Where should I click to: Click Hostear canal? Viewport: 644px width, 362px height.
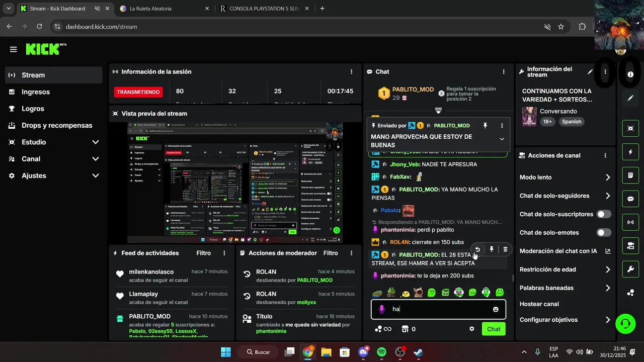(539, 304)
